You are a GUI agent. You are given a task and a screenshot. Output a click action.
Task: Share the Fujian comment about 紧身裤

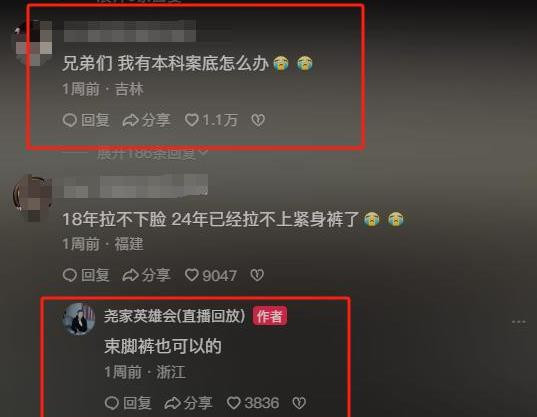click(x=146, y=275)
